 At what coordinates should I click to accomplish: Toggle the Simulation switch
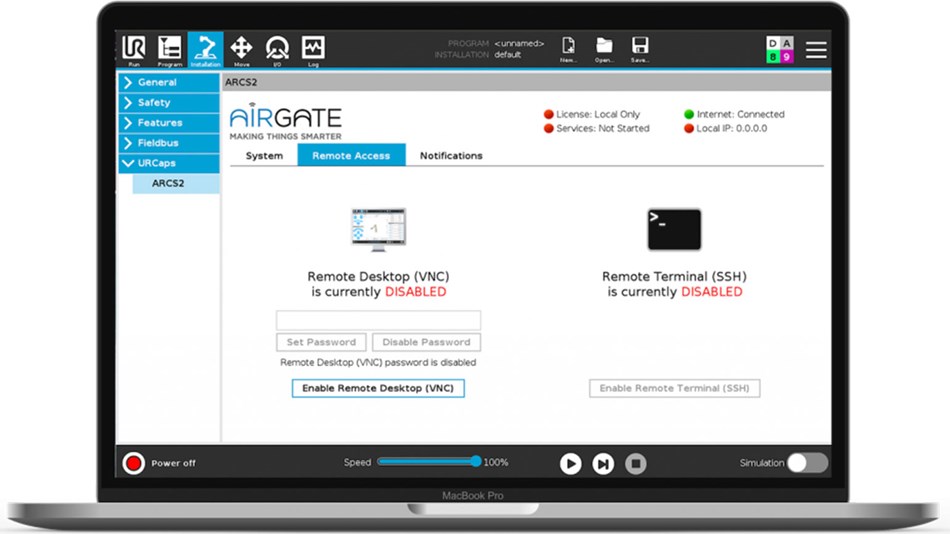(x=808, y=462)
